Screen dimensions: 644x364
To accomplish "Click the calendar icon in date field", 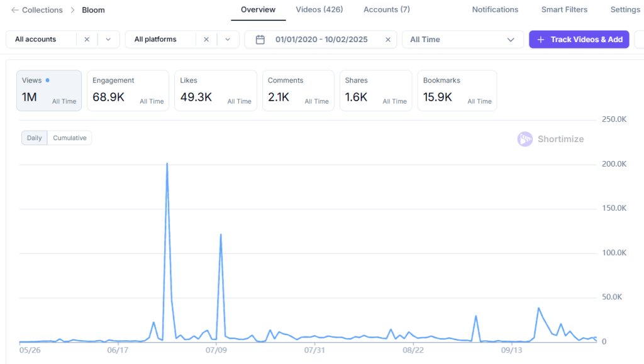I will (x=260, y=40).
